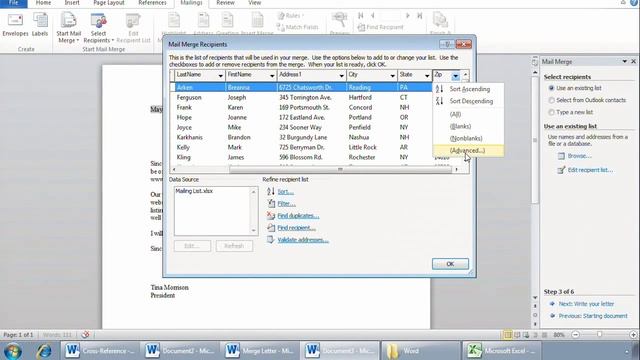Open the Rules dropdown in the ribbon

[292, 16]
